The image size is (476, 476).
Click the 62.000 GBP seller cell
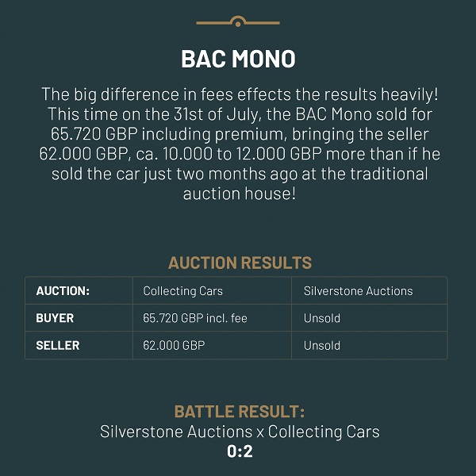tap(174, 345)
